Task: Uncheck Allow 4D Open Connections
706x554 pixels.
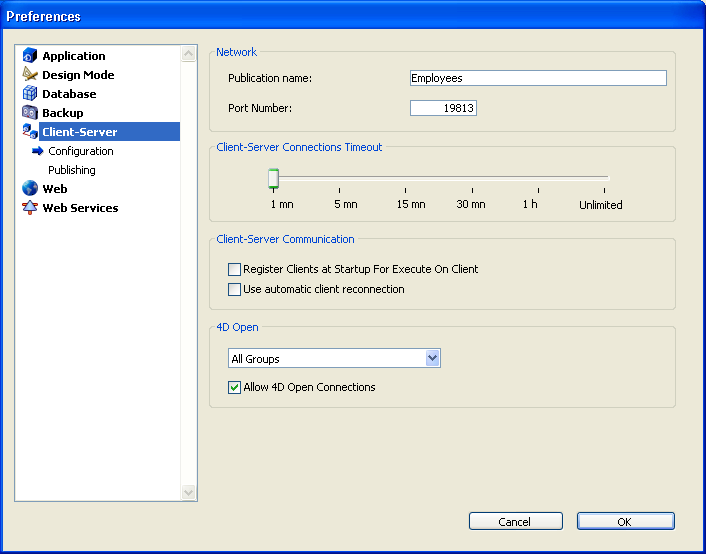Action: [235, 387]
